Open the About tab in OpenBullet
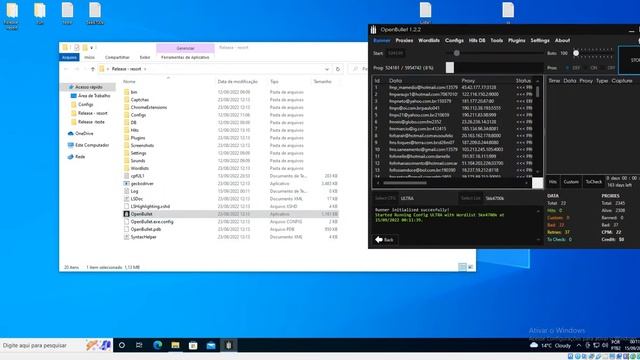Viewport: 640px width, 360px height. point(562,40)
